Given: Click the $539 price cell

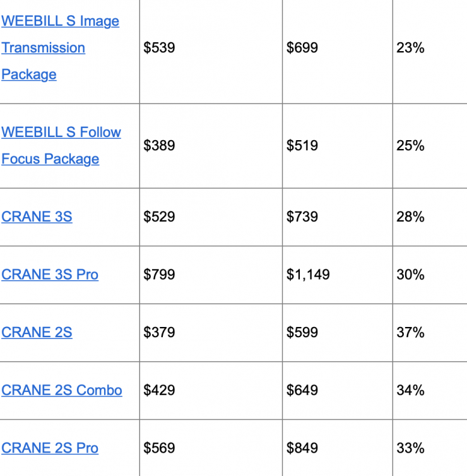Looking at the screenshot, I should 159,48.
